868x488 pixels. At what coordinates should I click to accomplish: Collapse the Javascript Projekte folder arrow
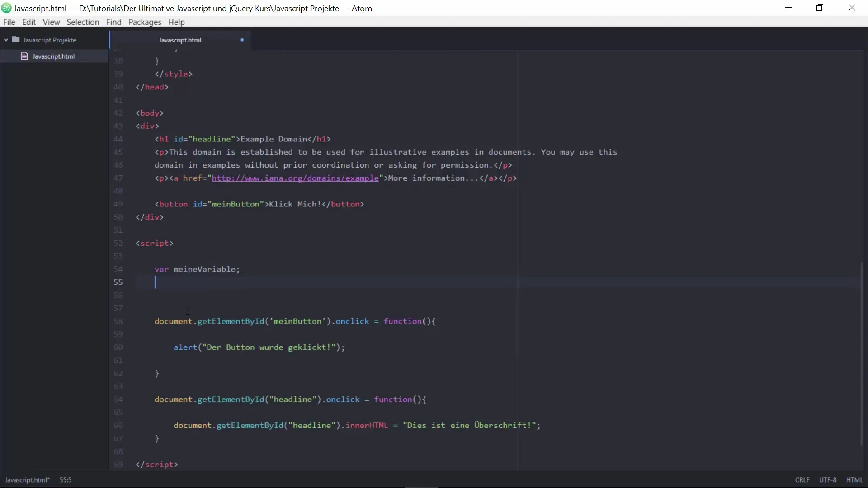6,40
